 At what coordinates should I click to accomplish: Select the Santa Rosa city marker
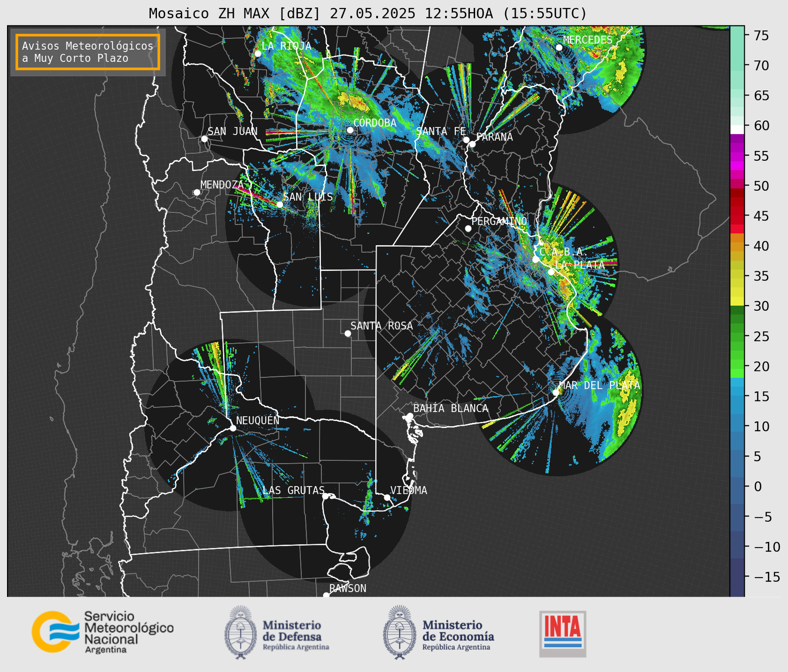pos(348,333)
